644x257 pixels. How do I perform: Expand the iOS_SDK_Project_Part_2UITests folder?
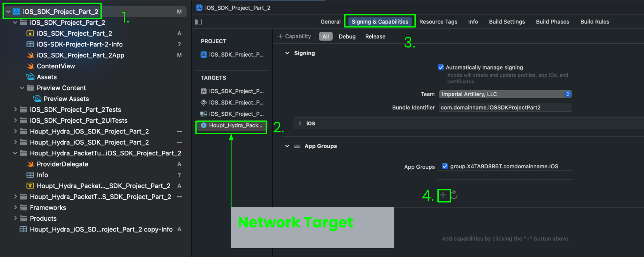[15, 121]
